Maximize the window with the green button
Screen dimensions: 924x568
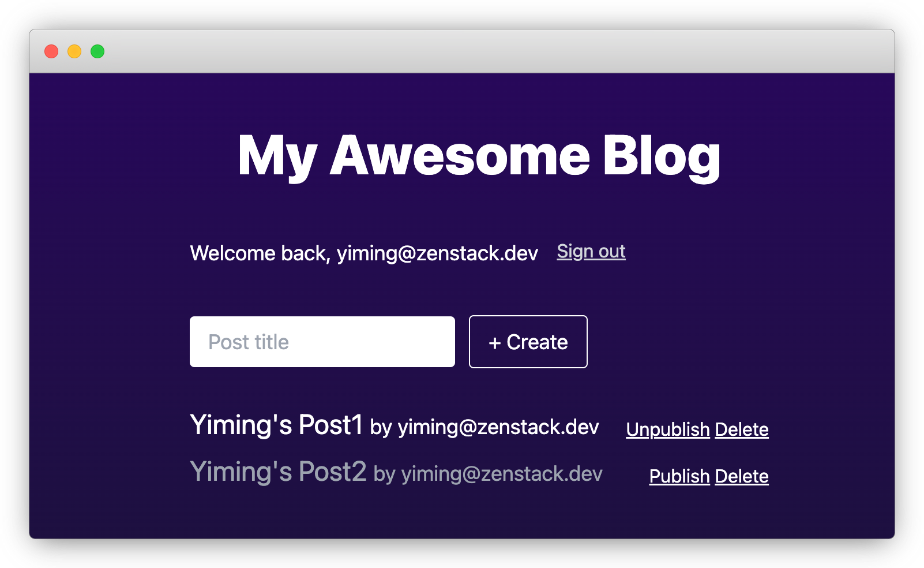tap(97, 51)
